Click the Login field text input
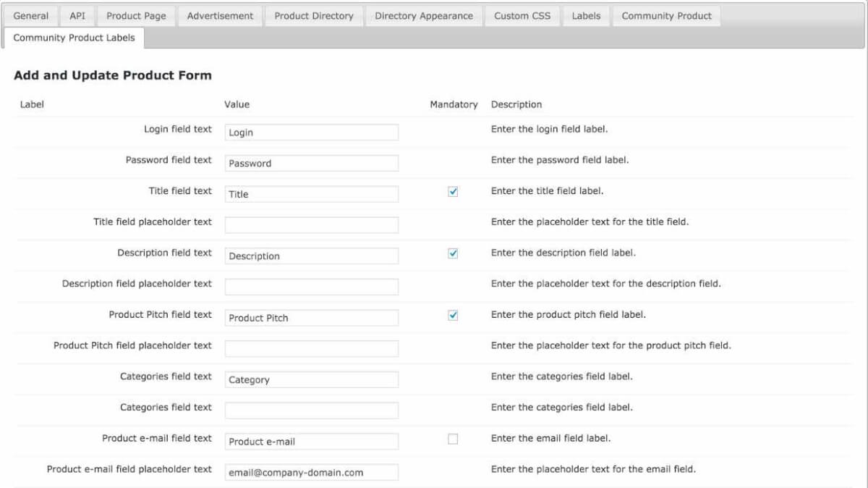The height and width of the screenshot is (488, 868). tap(311, 132)
